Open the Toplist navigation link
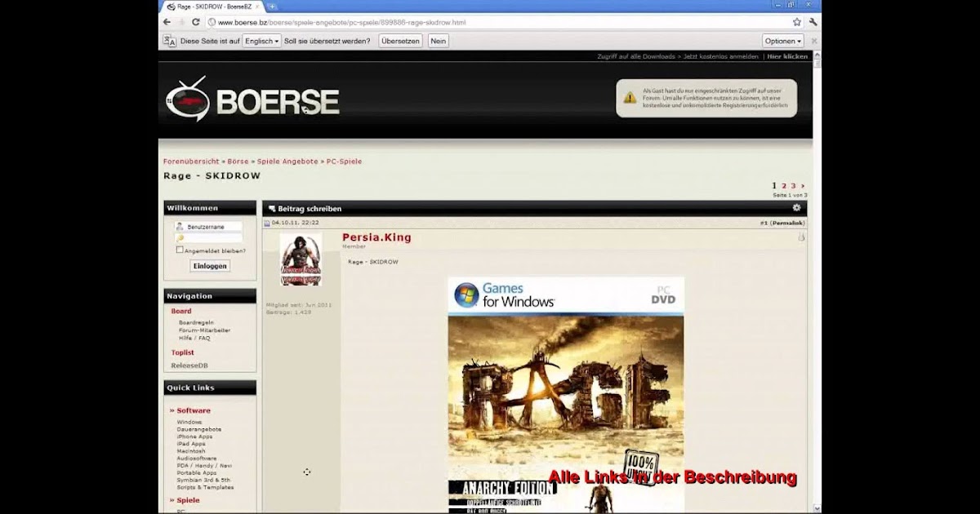 coord(182,352)
